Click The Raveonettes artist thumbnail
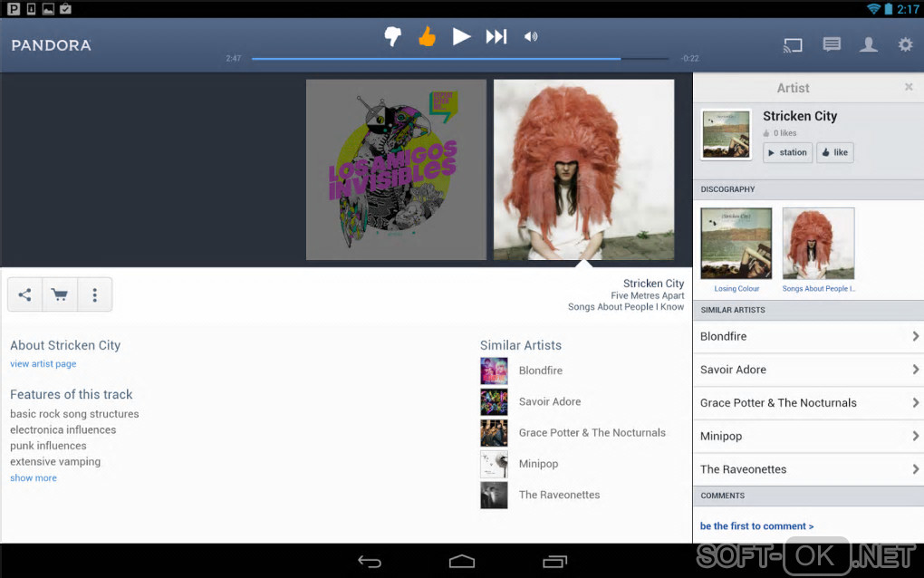Image resolution: width=924 pixels, height=578 pixels. [494, 496]
